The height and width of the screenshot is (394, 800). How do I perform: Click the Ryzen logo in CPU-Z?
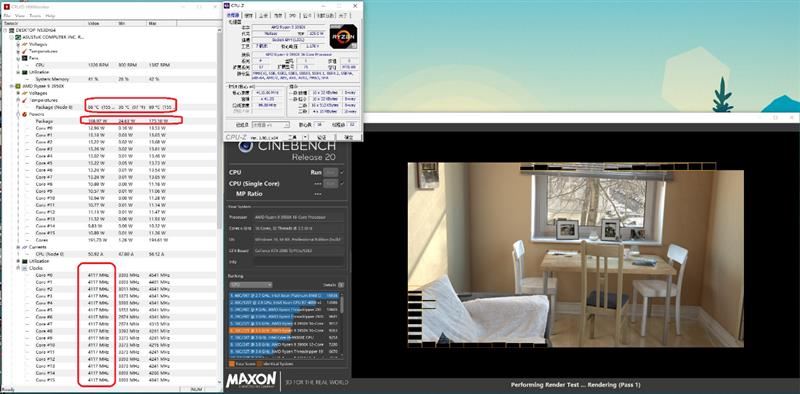pyautogui.click(x=343, y=37)
